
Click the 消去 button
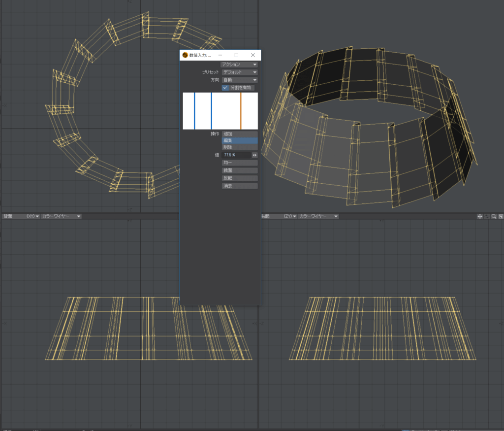pos(240,186)
